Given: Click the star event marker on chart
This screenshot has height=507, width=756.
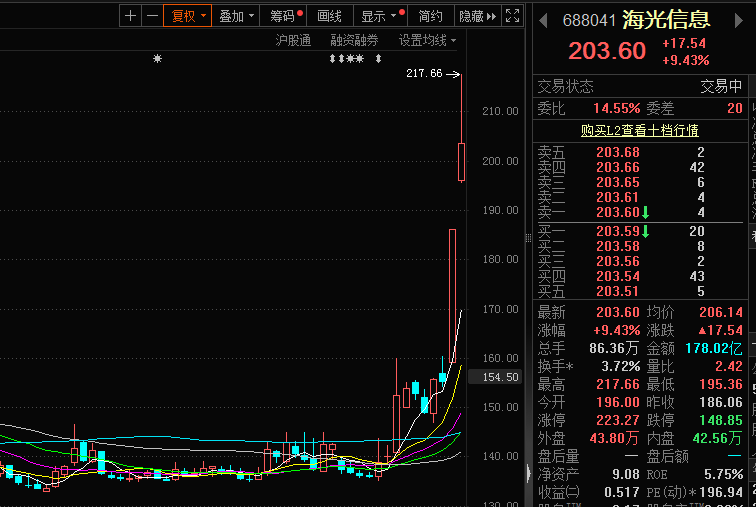Looking at the screenshot, I should point(158,59).
